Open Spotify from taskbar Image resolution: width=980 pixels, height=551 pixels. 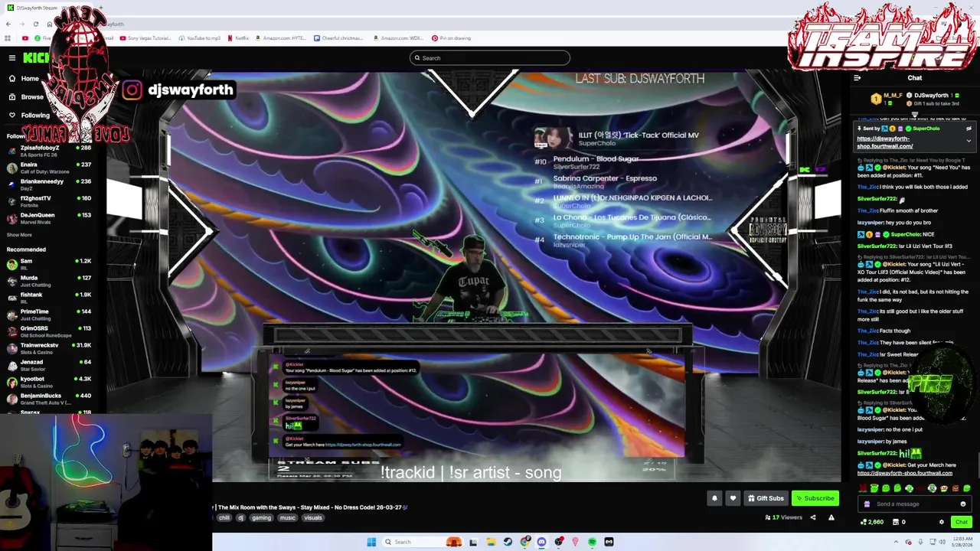coord(592,542)
